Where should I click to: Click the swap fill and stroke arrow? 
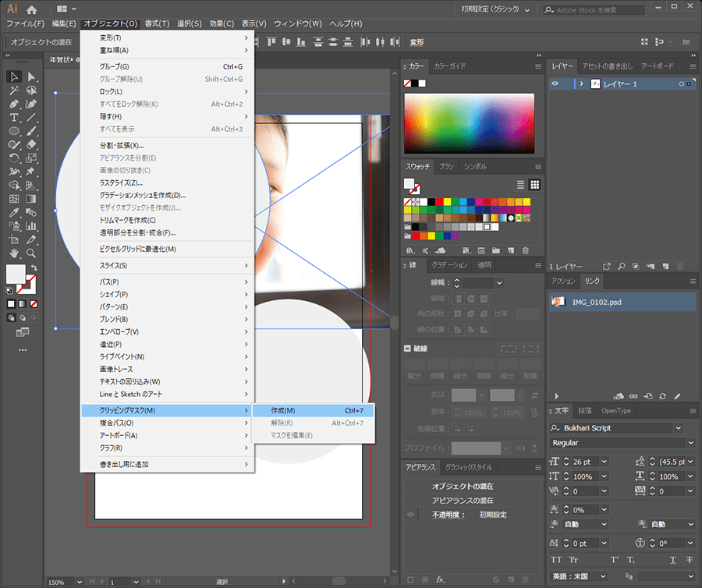point(33,267)
